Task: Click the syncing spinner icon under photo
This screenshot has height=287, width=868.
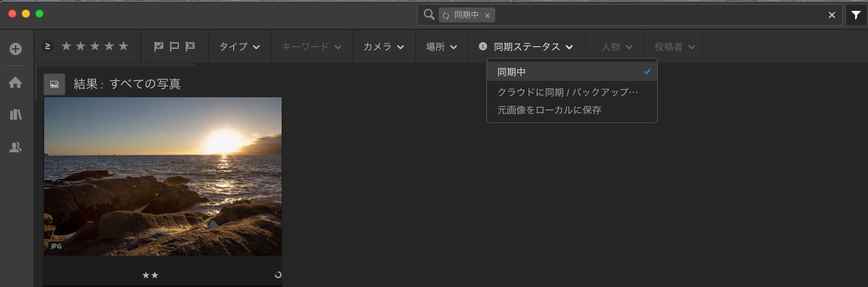Action: (278, 275)
